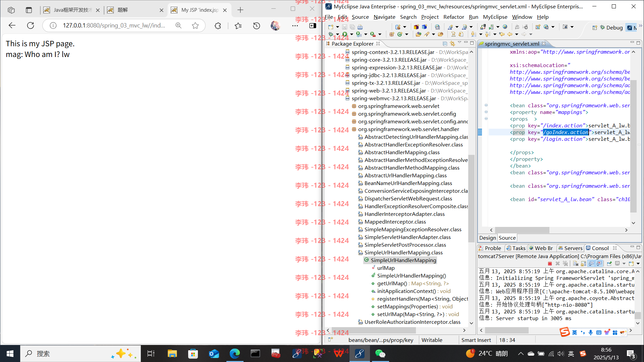Image resolution: width=644 pixels, height=362 pixels.
Task: Open the MyEclipse menu
Action: click(495, 17)
